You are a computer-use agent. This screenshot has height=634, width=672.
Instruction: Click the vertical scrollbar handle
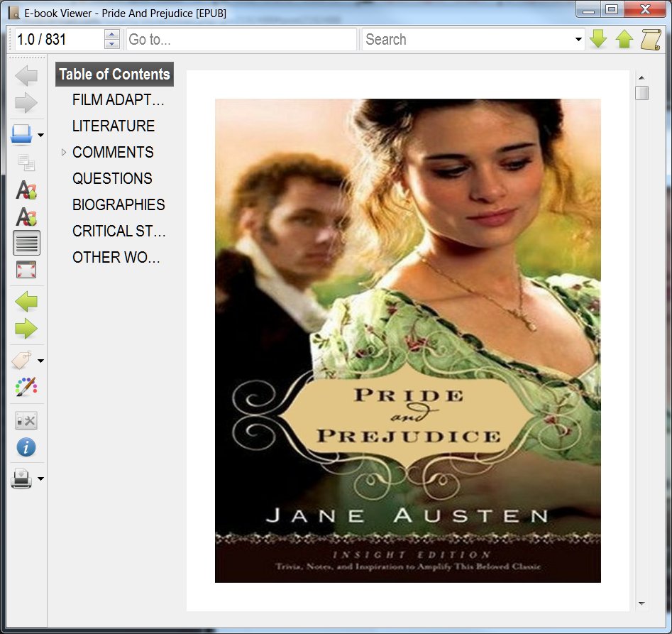pos(641,92)
